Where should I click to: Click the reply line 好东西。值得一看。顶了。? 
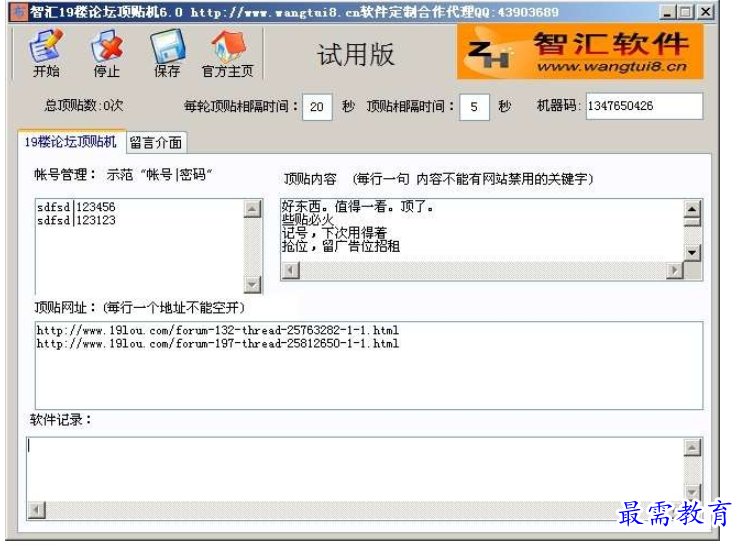(x=357, y=206)
